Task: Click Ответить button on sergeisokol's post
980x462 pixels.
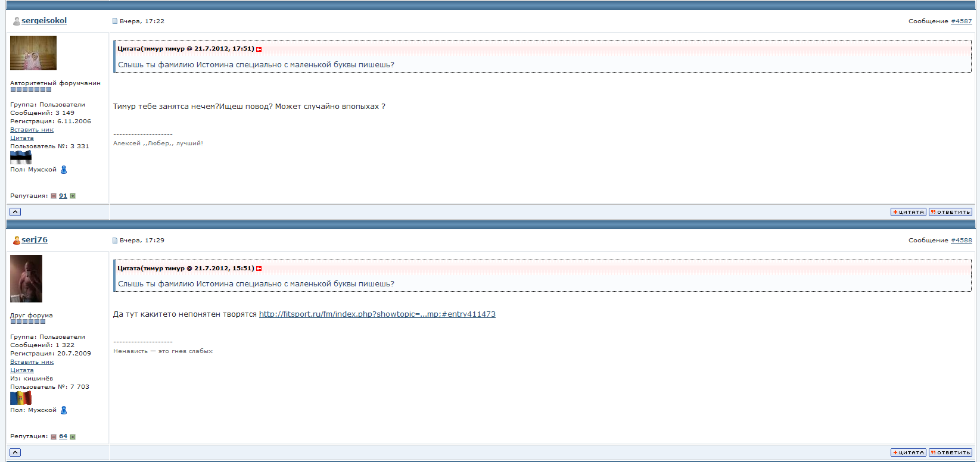Action: click(950, 212)
